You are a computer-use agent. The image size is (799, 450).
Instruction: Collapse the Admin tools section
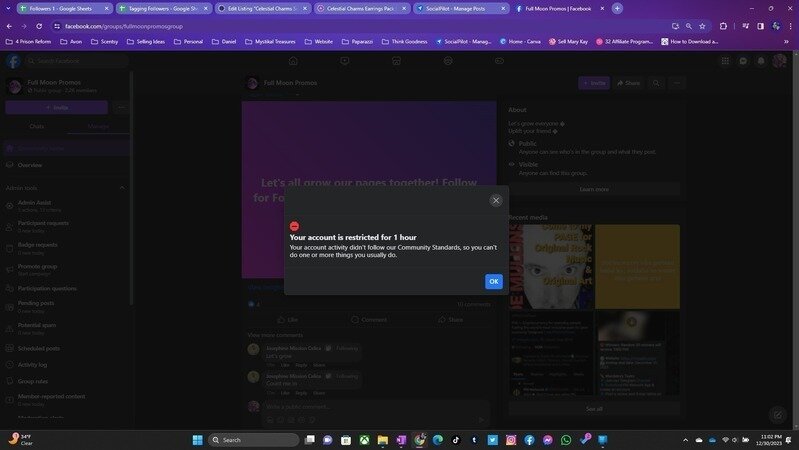pos(123,187)
